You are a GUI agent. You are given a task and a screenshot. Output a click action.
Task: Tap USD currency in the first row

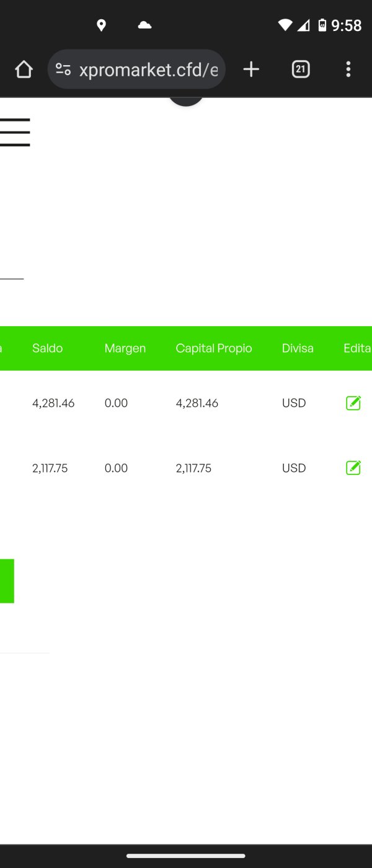[x=294, y=403]
